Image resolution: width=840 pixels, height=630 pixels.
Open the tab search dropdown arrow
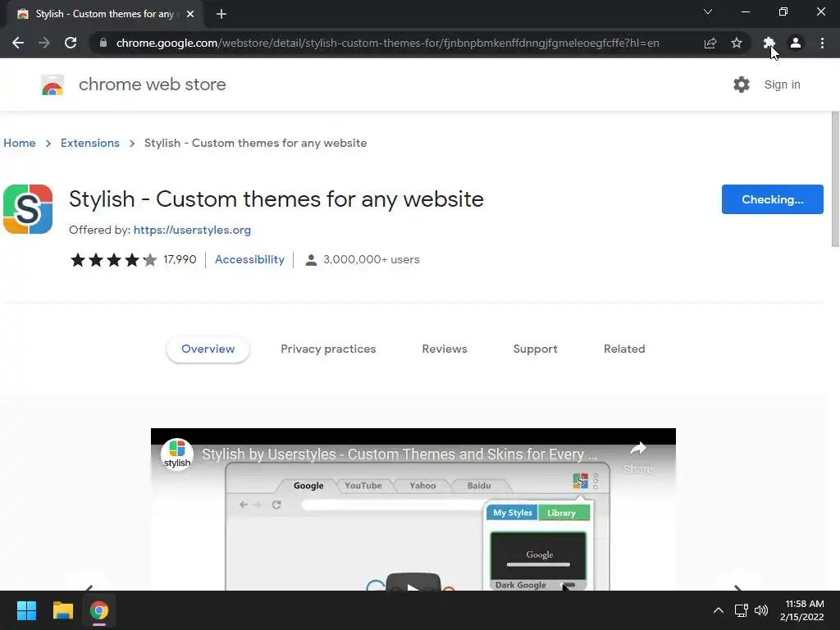click(708, 11)
